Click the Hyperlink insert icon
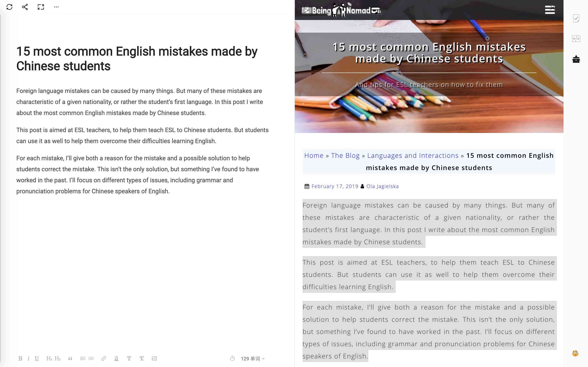 (x=103, y=359)
